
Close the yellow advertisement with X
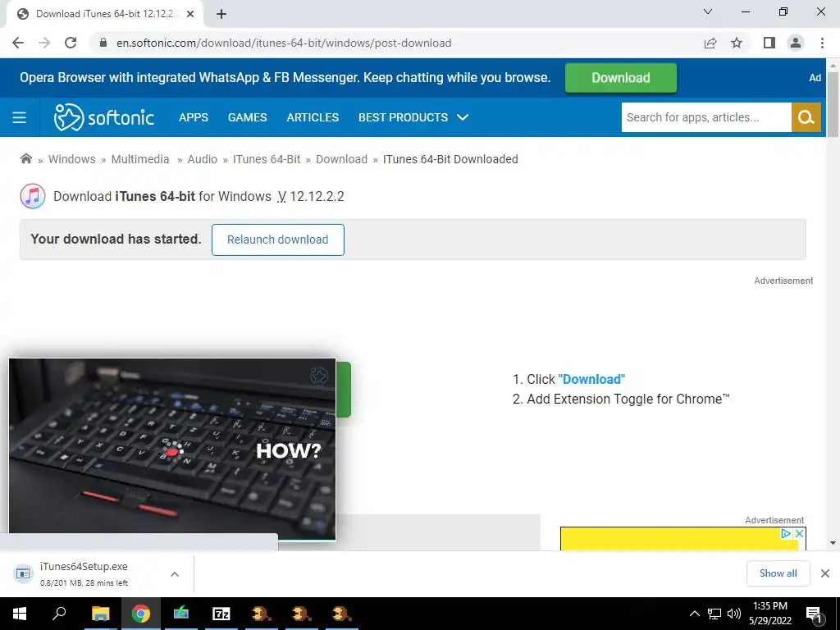point(799,533)
